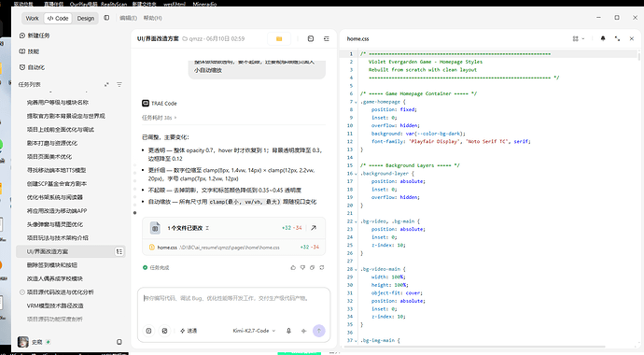Click the collapse icon beside 任务列表
Screen dimensions: 644x355
point(106,84)
